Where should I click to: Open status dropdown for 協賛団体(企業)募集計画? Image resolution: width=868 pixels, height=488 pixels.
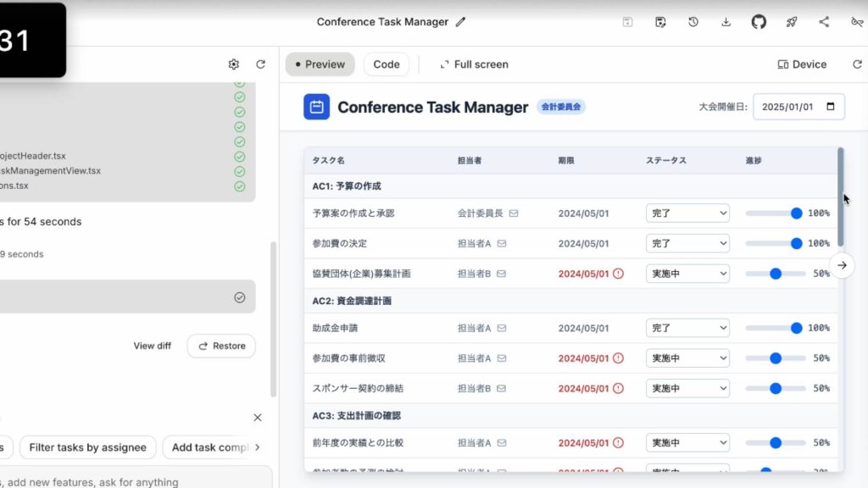pyautogui.click(x=687, y=274)
